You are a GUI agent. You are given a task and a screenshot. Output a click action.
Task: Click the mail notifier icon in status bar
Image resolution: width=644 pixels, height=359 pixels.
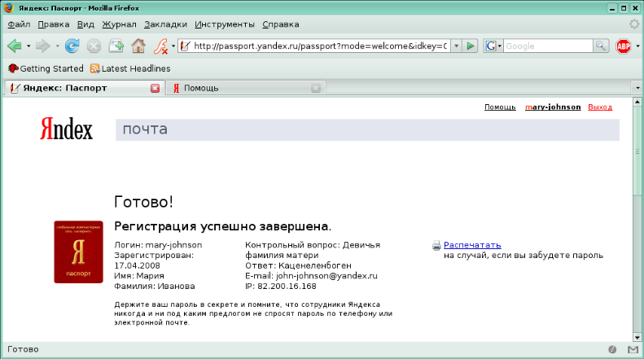[x=633, y=349]
